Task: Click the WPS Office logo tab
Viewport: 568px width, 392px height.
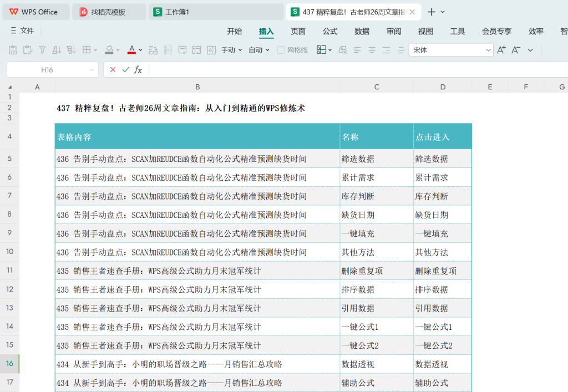Action: pyautogui.click(x=35, y=12)
